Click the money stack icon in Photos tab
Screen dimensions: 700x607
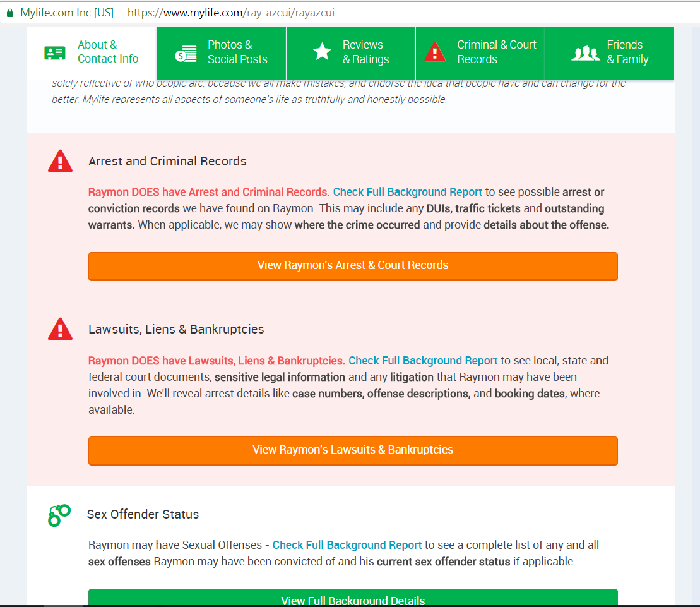(x=186, y=54)
